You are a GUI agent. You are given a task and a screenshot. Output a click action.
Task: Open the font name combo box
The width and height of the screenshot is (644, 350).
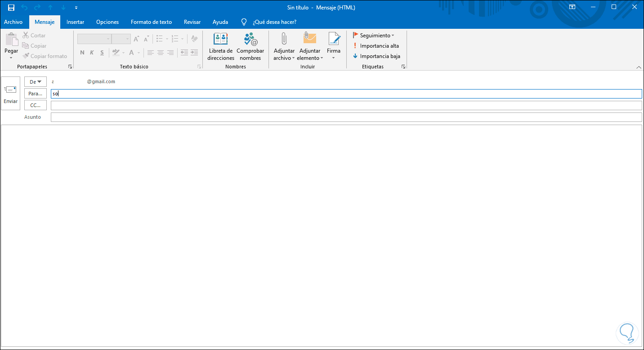94,39
